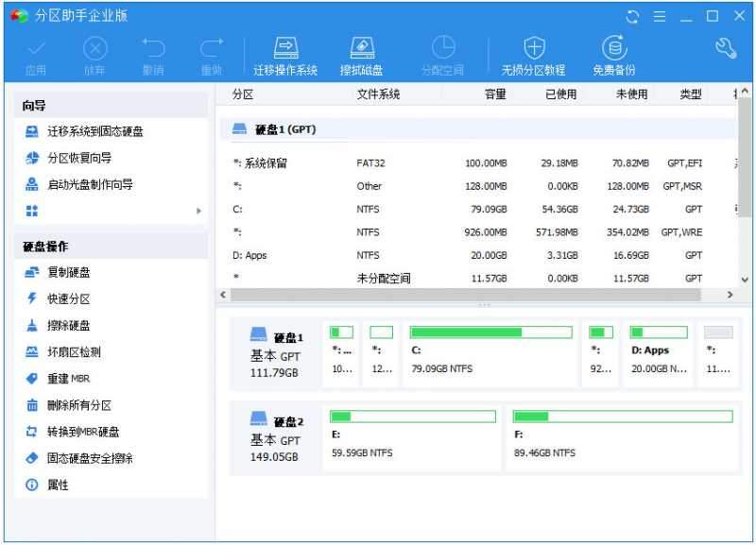Open the 分配空间 tool
The width and height of the screenshot is (756, 545).
442,52
